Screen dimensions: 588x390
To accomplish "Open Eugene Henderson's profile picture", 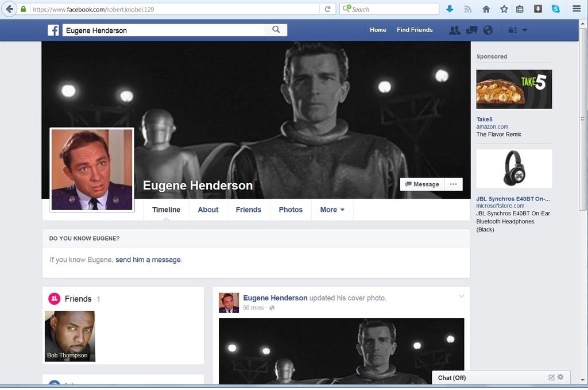I will pyautogui.click(x=92, y=170).
